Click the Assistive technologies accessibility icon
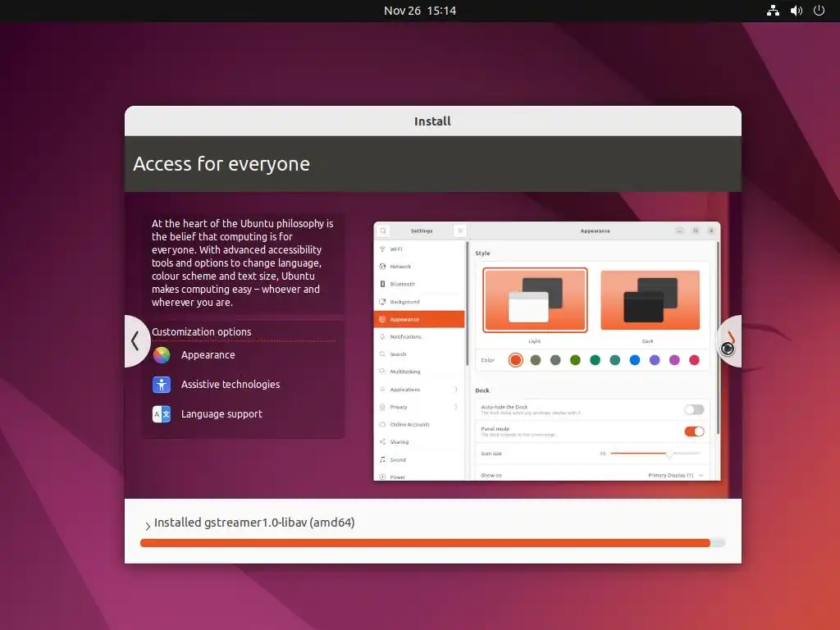 click(x=162, y=385)
